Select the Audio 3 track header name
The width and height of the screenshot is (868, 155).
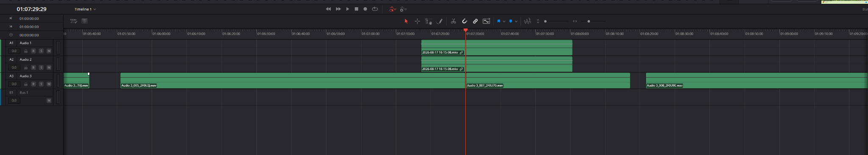(25, 76)
